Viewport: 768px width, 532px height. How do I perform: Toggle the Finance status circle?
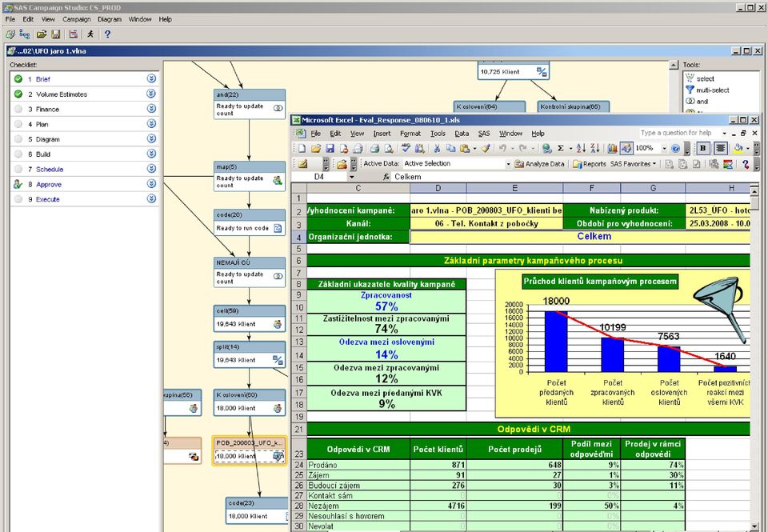[x=18, y=110]
